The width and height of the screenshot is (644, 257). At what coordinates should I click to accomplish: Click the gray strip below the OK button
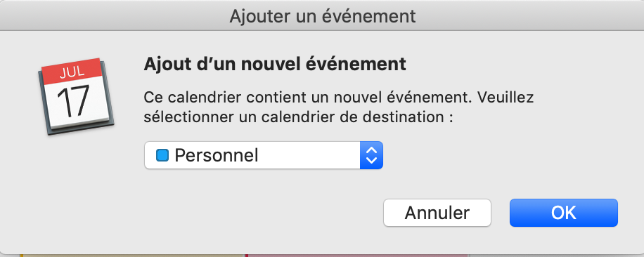(x=564, y=241)
